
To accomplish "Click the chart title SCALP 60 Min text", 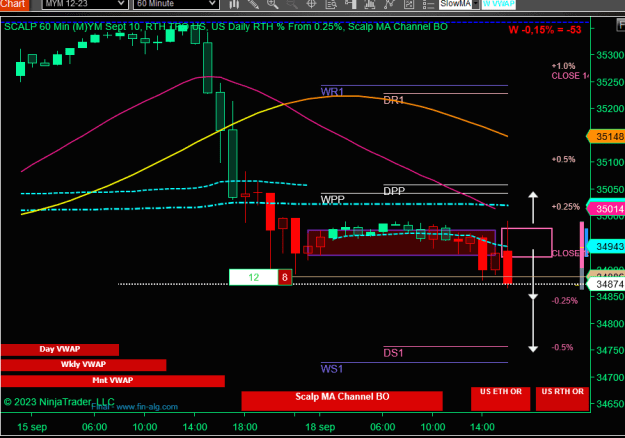I will tap(226, 27).
